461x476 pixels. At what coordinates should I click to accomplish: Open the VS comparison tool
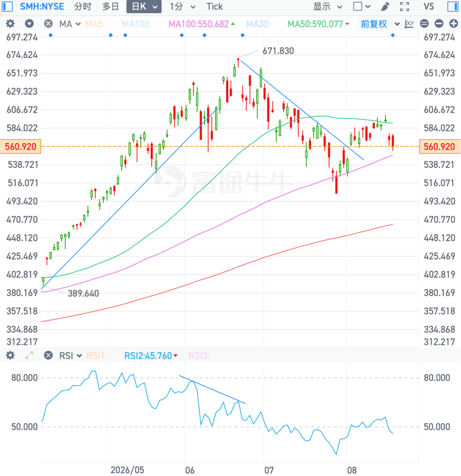point(429,6)
